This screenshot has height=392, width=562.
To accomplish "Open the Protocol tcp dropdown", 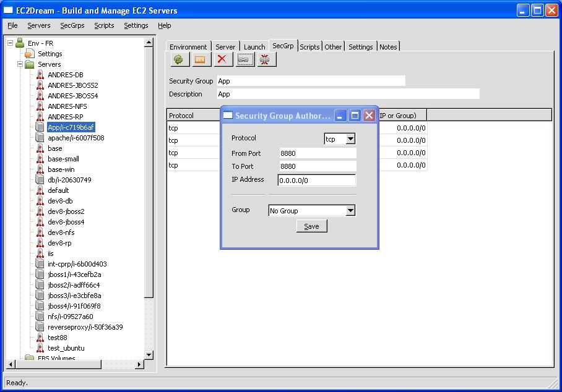I will pos(350,139).
